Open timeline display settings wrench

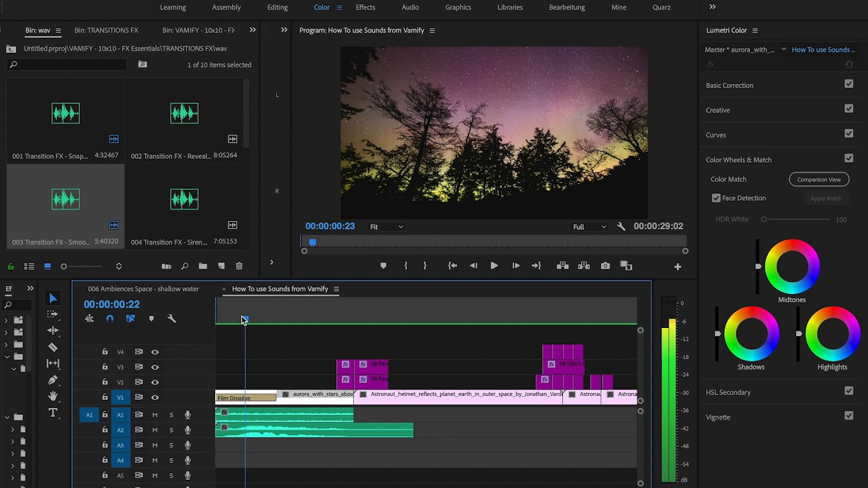(x=172, y=319)
